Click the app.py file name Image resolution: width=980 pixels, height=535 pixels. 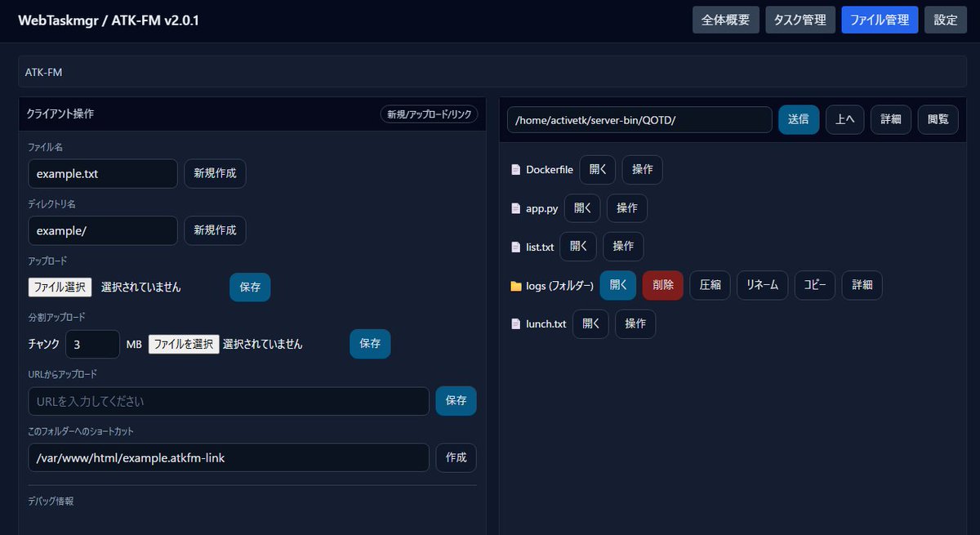tap(542, 208)
